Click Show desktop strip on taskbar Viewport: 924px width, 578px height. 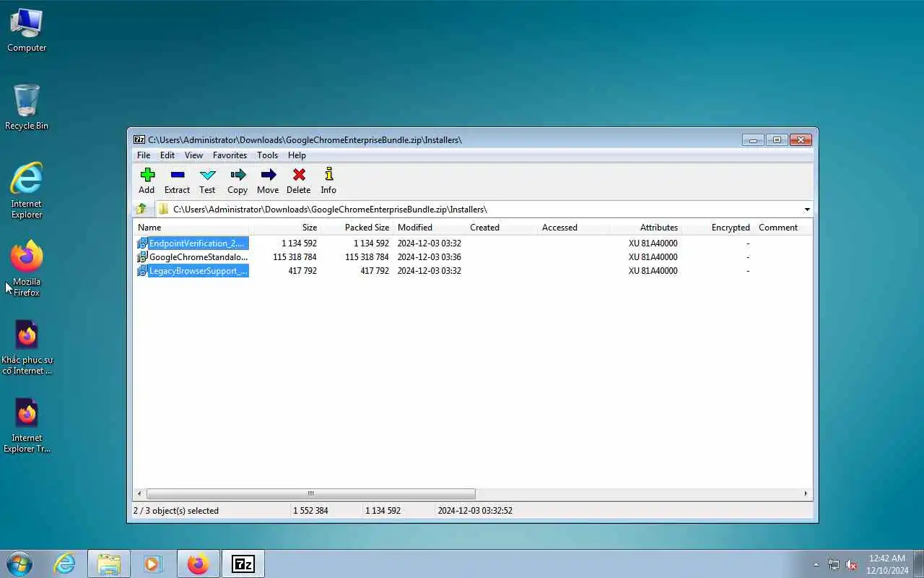point(918,564)
